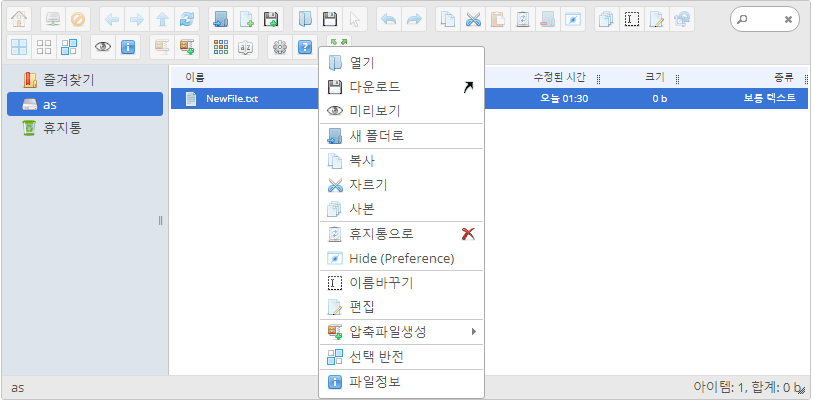This screenshot has height=402, width=814.
Task: Redo the last action
Action: pos(414,20)
